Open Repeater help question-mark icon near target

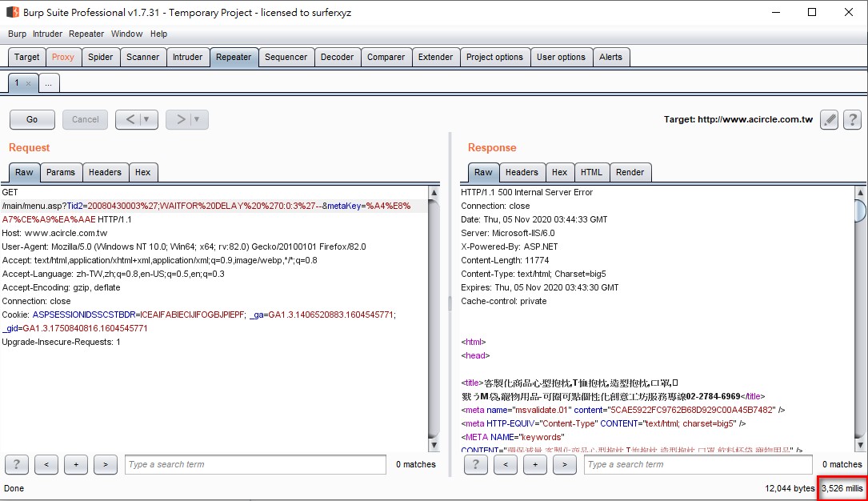pos(853,119)
